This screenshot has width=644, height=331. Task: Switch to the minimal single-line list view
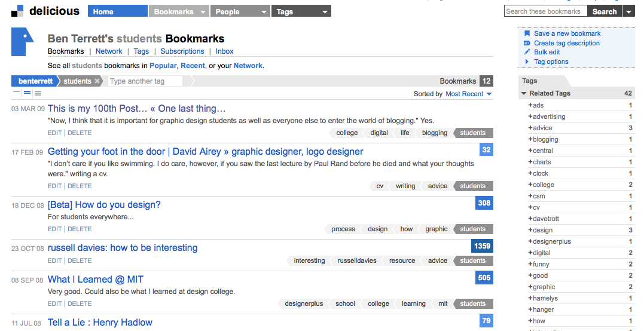[x=17, y=93]
